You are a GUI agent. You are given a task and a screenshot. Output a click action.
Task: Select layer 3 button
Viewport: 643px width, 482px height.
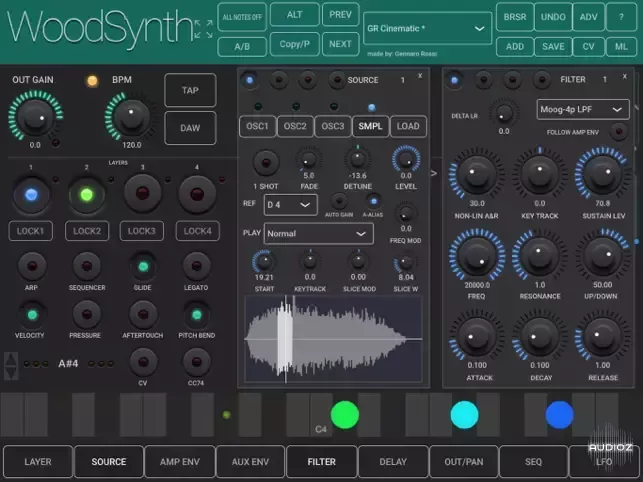click(x=142, y=194)
